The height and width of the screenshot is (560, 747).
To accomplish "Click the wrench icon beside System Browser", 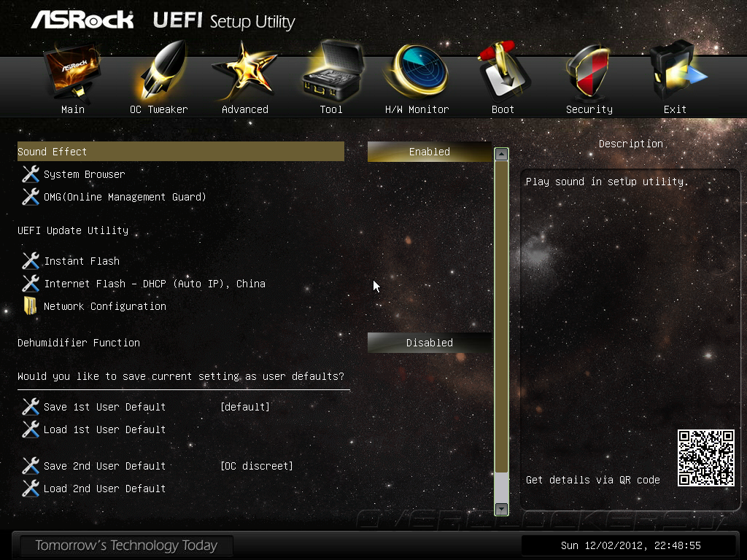I will coord(31,174).
